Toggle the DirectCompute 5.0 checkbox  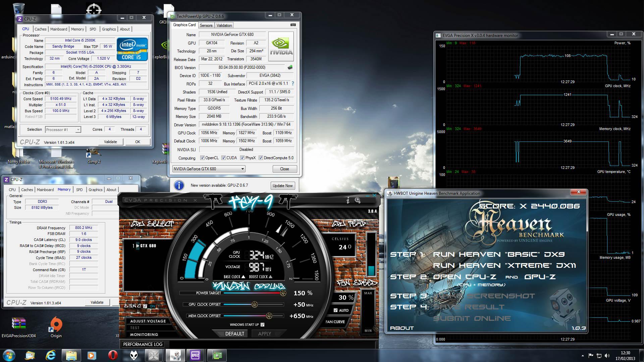click(261, 158)
